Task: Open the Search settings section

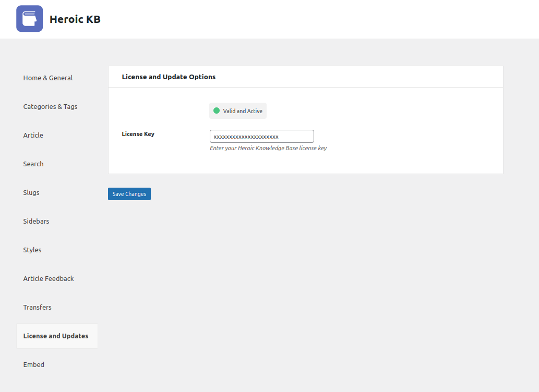Action: pyautogui.click(x=33, y=164)
